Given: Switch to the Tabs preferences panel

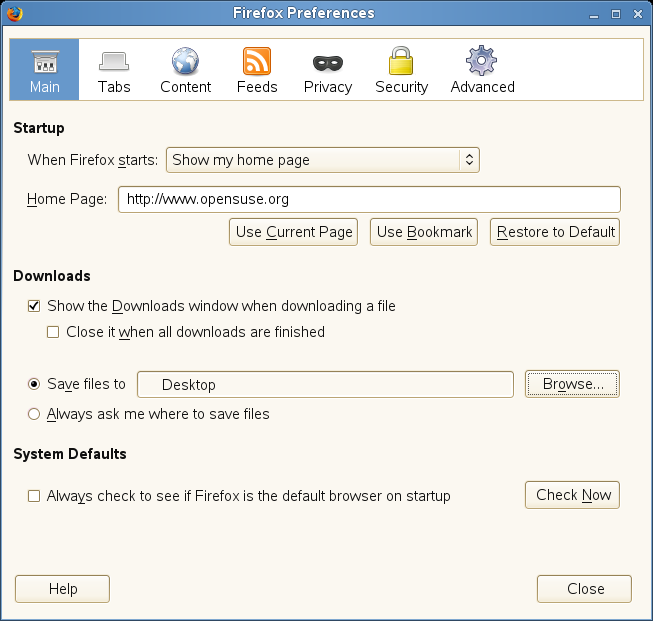Looking at the screenshot, I should [114, 70].
